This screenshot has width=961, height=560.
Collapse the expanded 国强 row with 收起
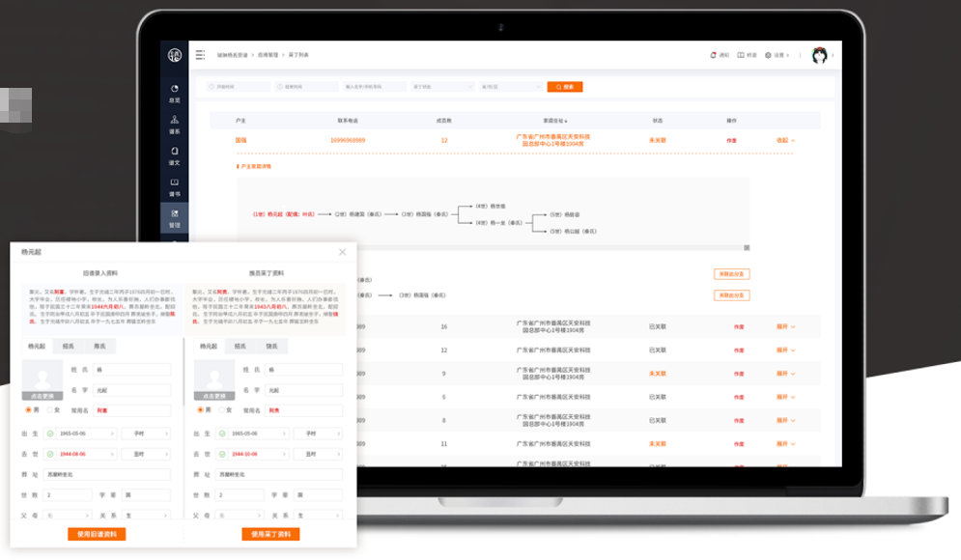click(x=785, y=140)
